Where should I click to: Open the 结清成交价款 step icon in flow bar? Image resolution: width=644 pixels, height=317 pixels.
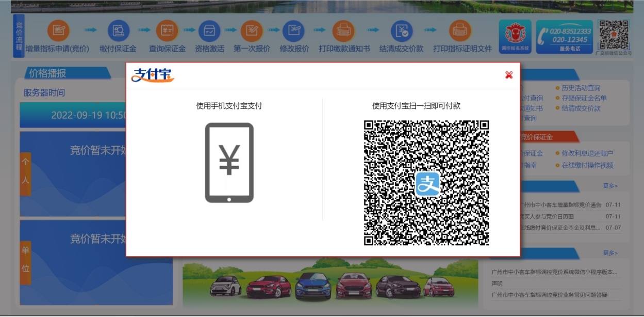tap(402, 30)
